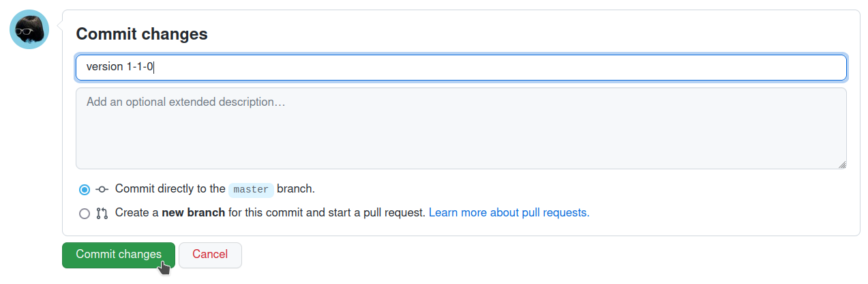Click the 'Commit changes' heading text
868x284 pixels.
coord(142,33)
